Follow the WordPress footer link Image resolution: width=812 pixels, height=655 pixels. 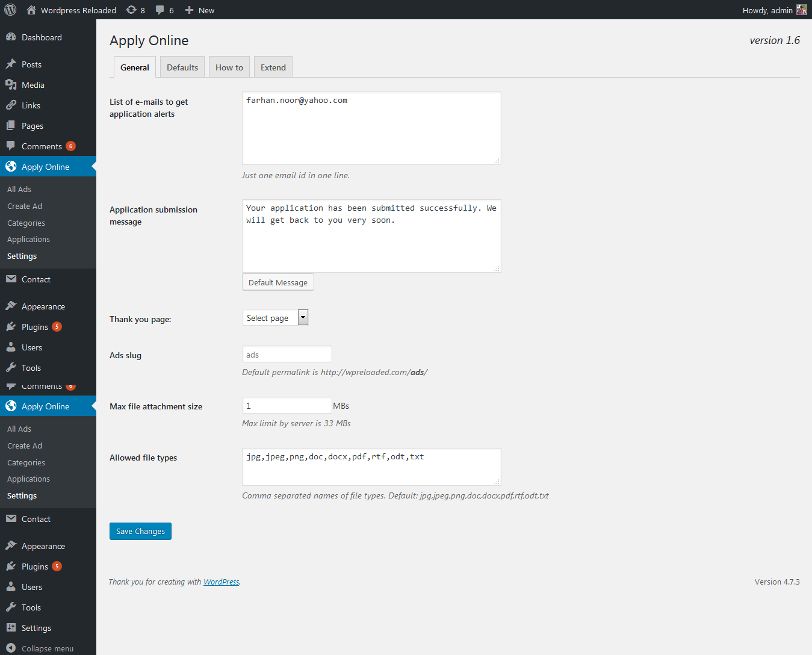coord(221,582)
